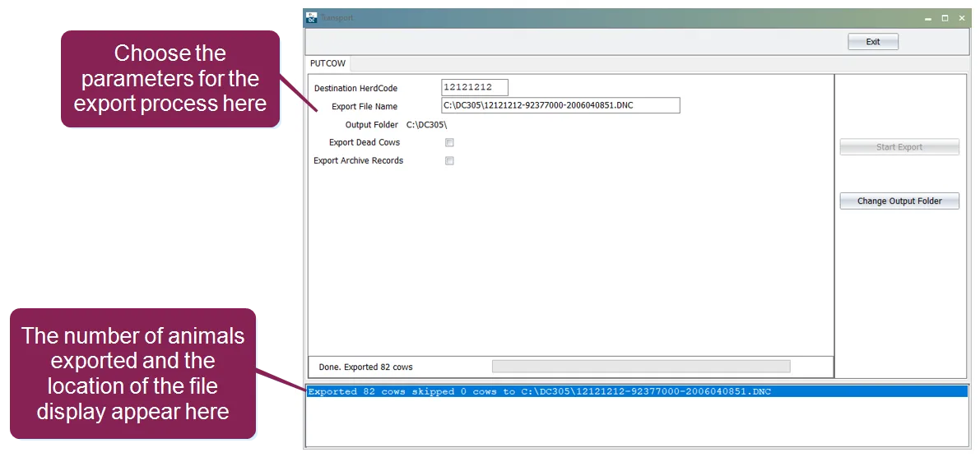Screen dimensions: 980x457
Task: Tick the Export Archive Records checkbox
Action: [448, 160]
